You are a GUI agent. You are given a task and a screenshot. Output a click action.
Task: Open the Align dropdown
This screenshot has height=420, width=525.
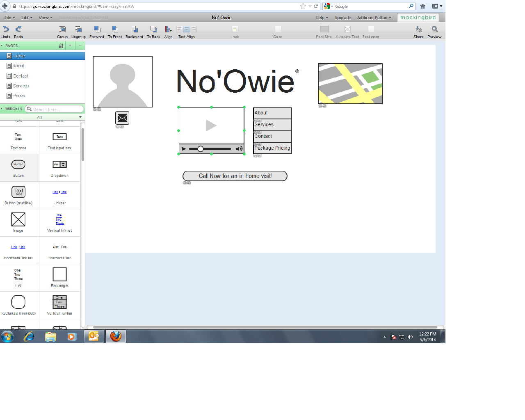coord(168,32)
